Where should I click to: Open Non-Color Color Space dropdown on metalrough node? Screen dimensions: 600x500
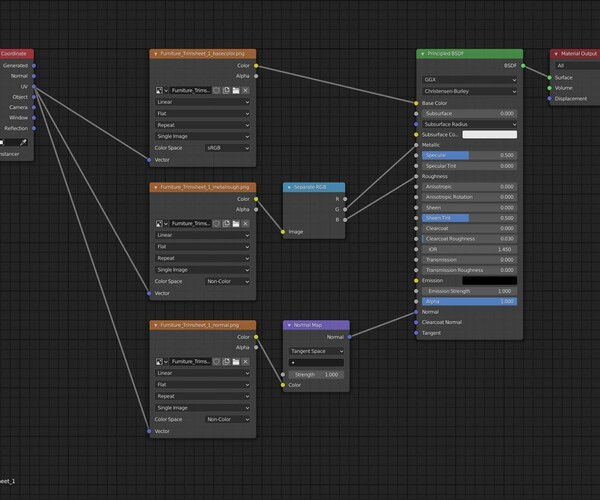pos(228,281)
